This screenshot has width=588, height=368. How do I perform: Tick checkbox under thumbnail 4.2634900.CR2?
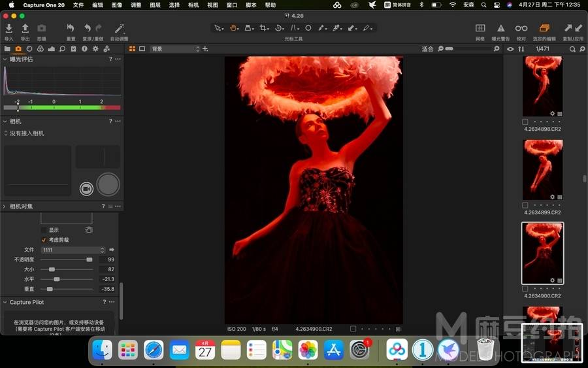pos(525,289)
